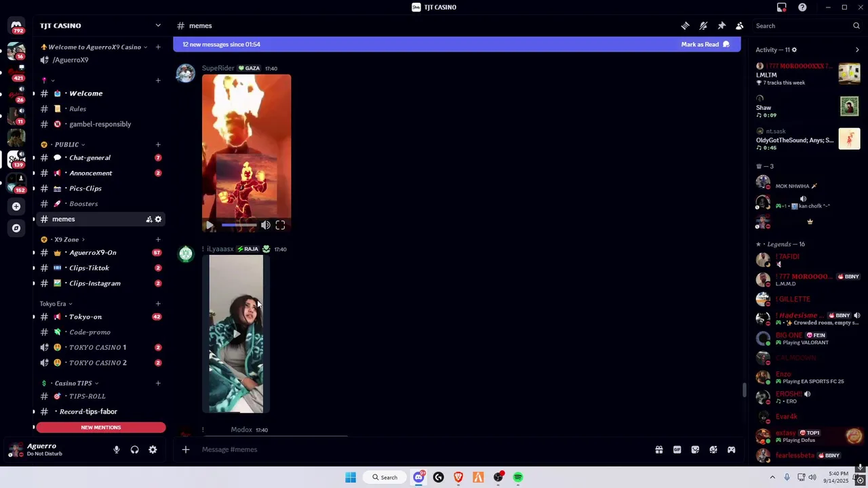Image resolution: width=868 pixels, height=488 pixels.
Task: Open Record-tips-fabor channel
Action: click(100, 411)
